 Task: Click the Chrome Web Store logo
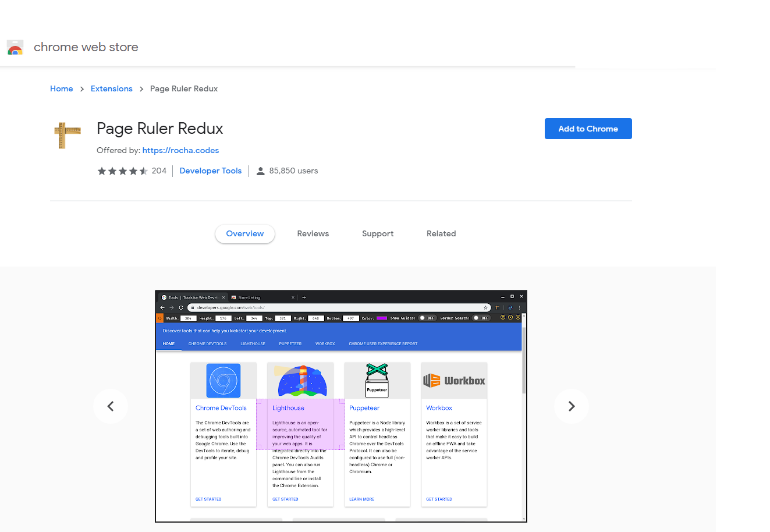pos(15,48)
